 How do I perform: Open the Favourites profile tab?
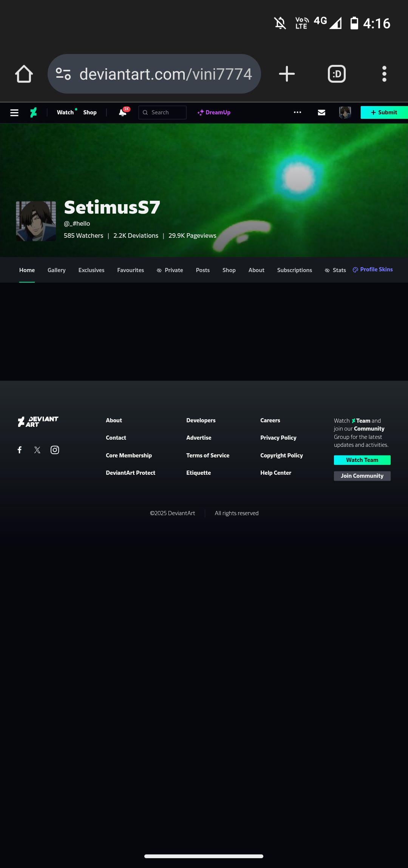[x=131, y=270]
